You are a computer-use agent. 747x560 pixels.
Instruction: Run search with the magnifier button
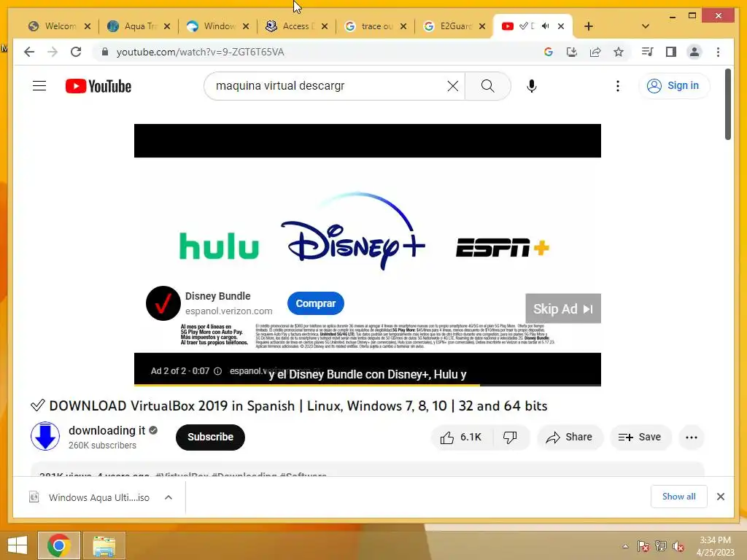[x=487, y=86]
